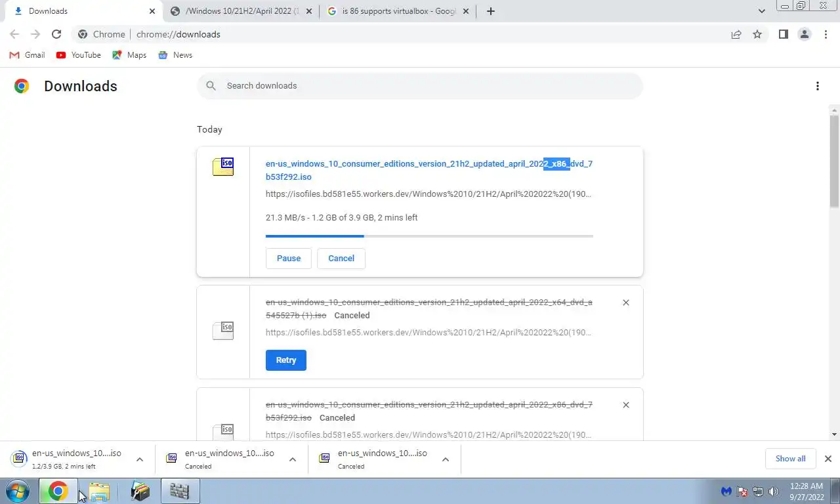Open the new tab with the plus button

tap(490, 11)
